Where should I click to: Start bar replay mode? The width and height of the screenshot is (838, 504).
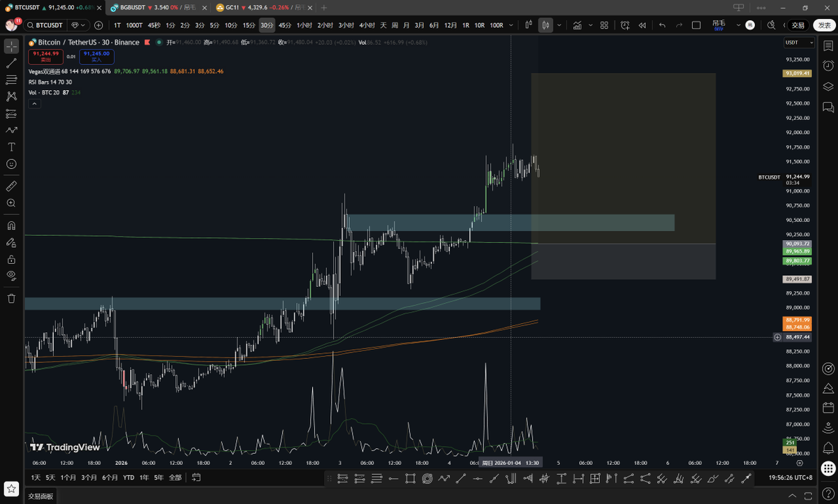[642, 25]
